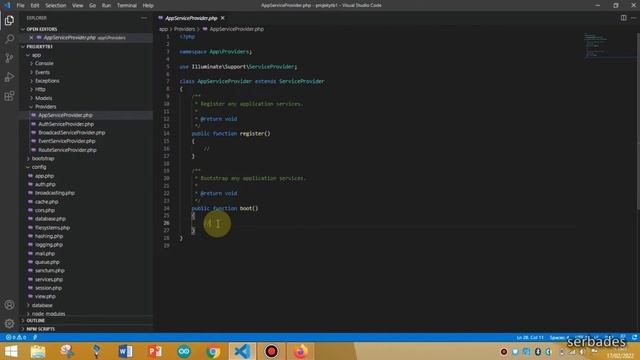
Task: Open RouteServiceProvider.php file
Action: [67, 150]
